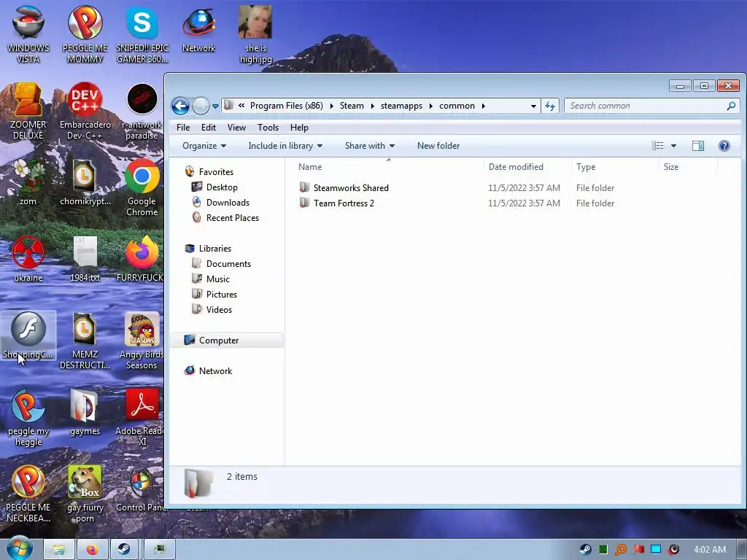
Task: Toggle the preview pane
Action: tap(698, 146)
